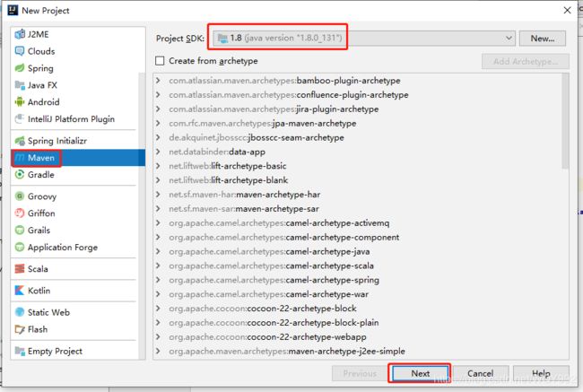Click the Grails icon
Screen dimensions: 583x392
pos(20,231)
